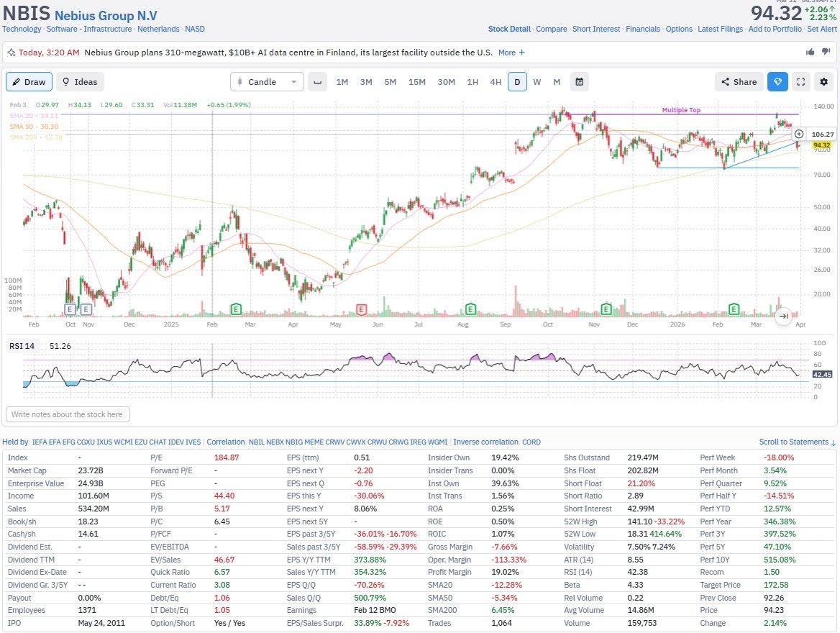Click the Insider Own value 19.42%
Screen dimensions: 840x633
coord(505,457)
